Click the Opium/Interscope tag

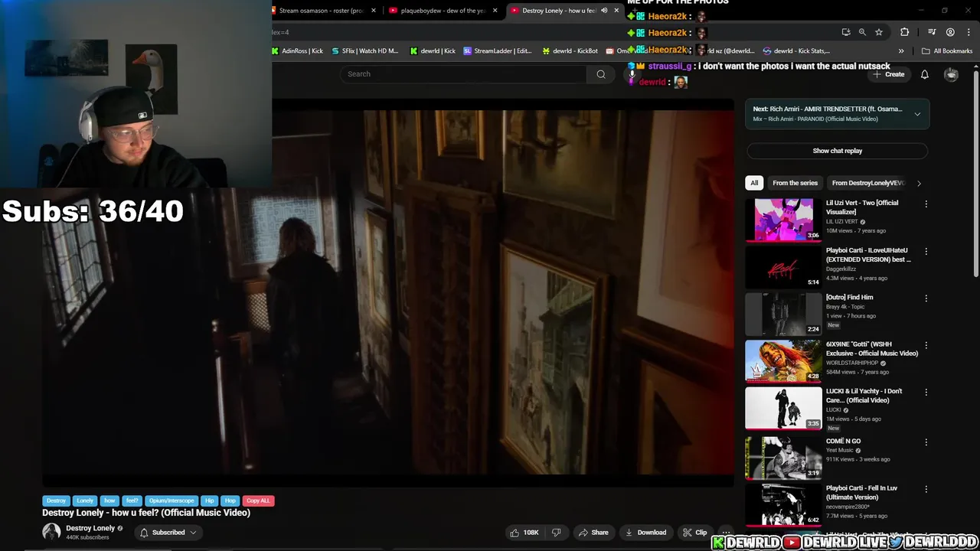point(171,500)
